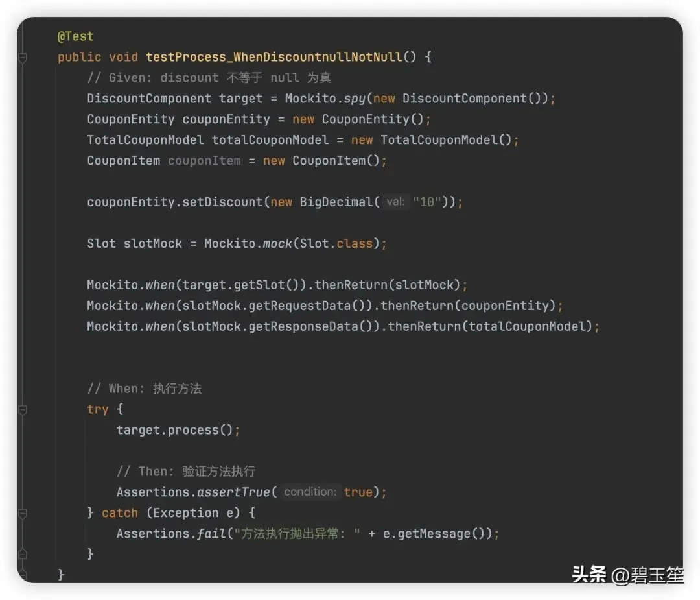Click the '// When: 执行方法' comment
Screen dimensions: 700x600
(144, 389)
